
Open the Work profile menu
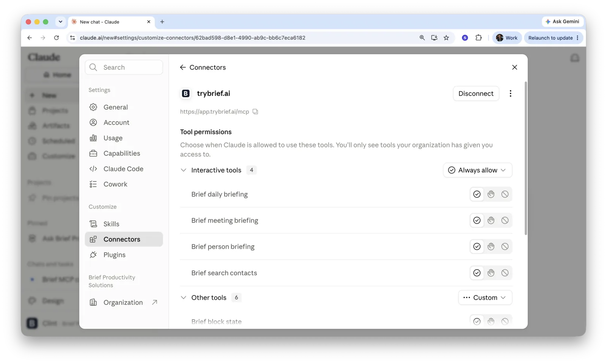507,38
